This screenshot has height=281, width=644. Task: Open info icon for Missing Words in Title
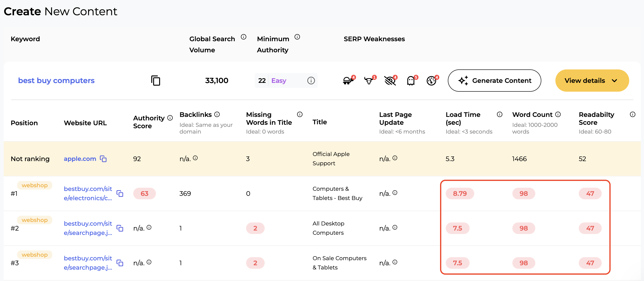(300, 114)
